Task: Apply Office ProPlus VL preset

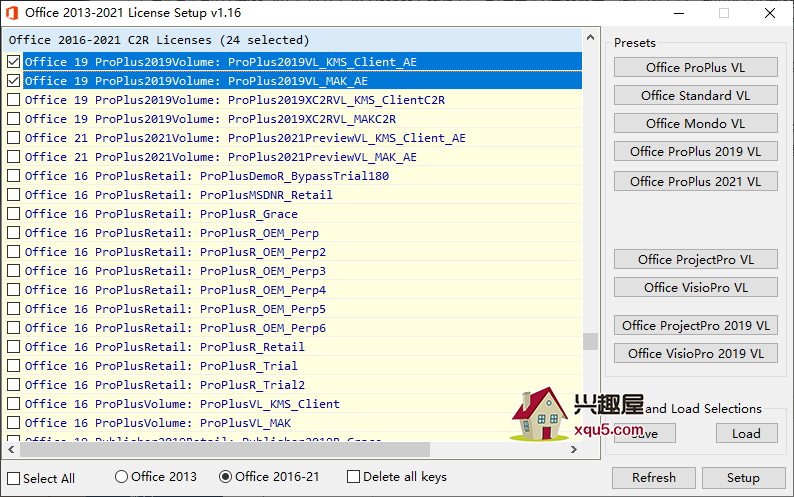Action: tap(695, 67)
